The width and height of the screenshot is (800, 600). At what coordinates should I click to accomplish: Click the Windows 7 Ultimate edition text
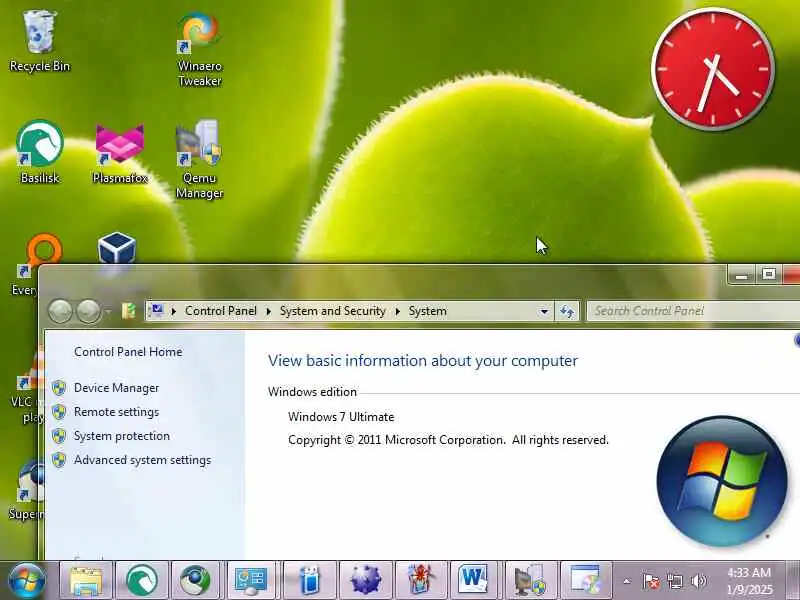point(341,417)
